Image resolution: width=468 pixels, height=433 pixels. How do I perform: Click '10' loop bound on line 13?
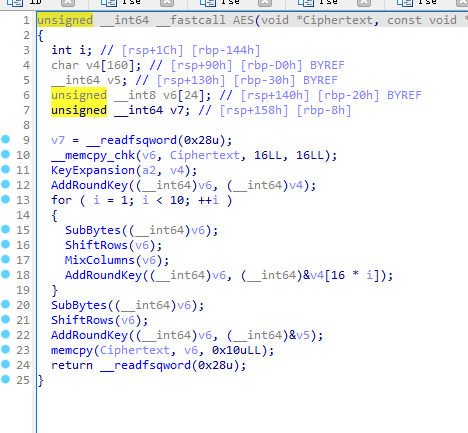pyautogui.click(x=177, y=200)
